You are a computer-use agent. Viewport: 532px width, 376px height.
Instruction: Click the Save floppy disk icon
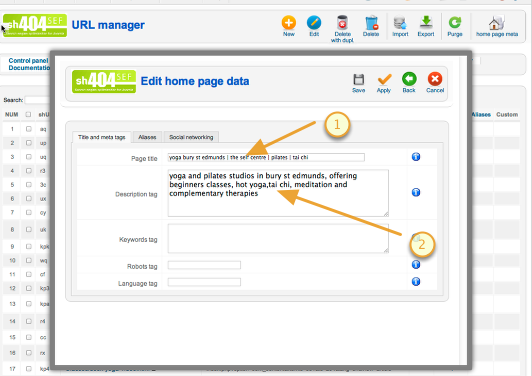click(x=359, y=79)
